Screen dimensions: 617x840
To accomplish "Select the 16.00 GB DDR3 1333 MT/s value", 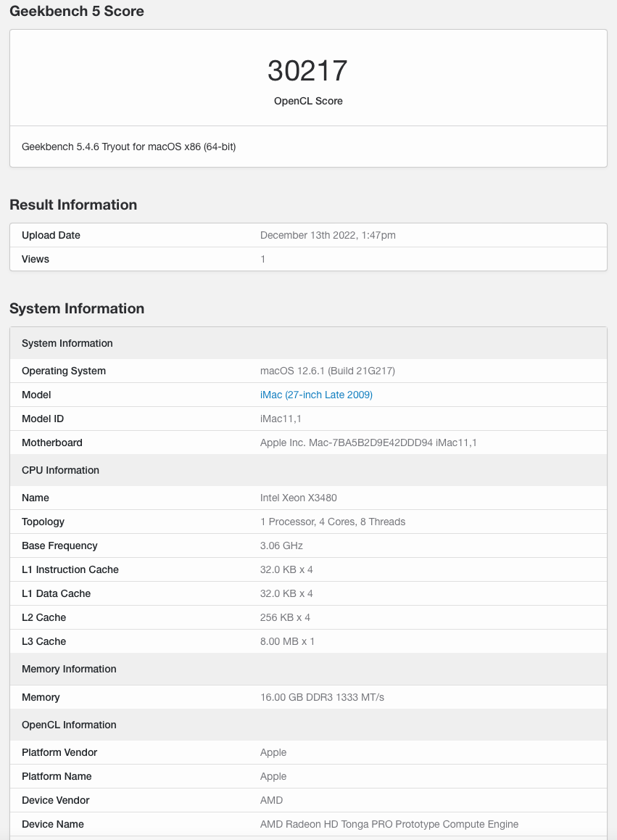I will (x=323, y=698).
